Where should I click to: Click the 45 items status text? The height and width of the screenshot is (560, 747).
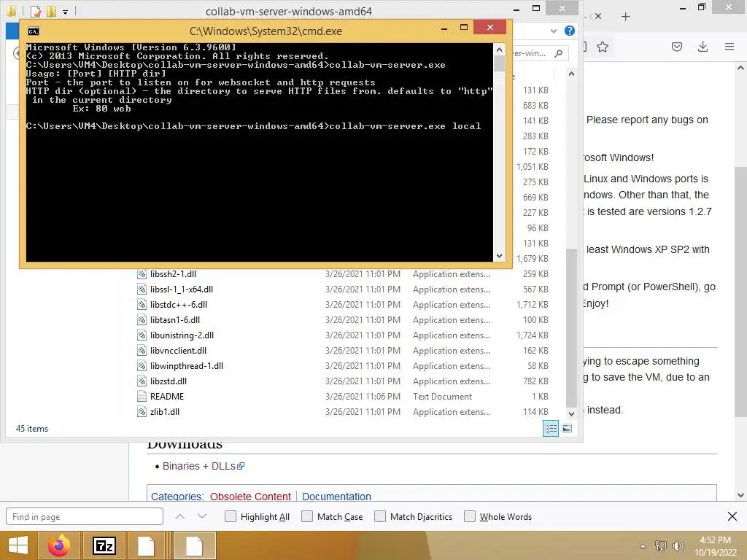click(x=32, y=429)
